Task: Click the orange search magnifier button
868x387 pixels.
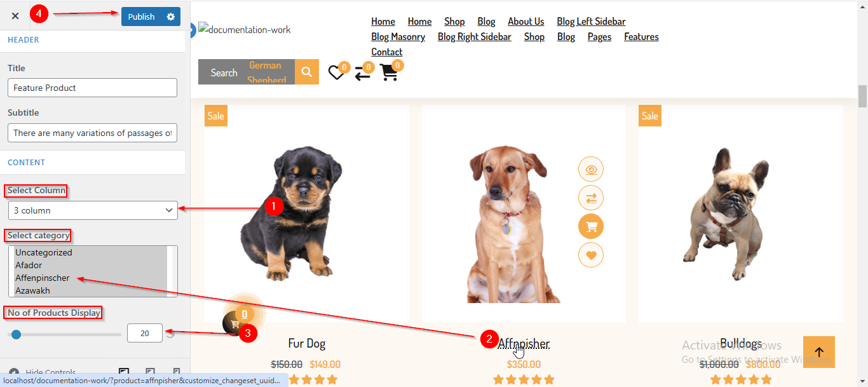Action: pos(307,72)
